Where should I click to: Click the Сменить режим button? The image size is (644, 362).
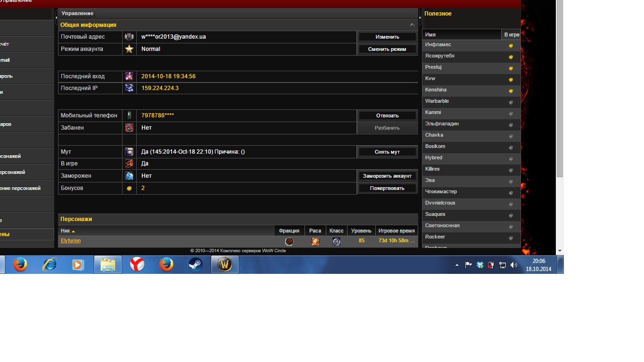[x=388, y=49]
